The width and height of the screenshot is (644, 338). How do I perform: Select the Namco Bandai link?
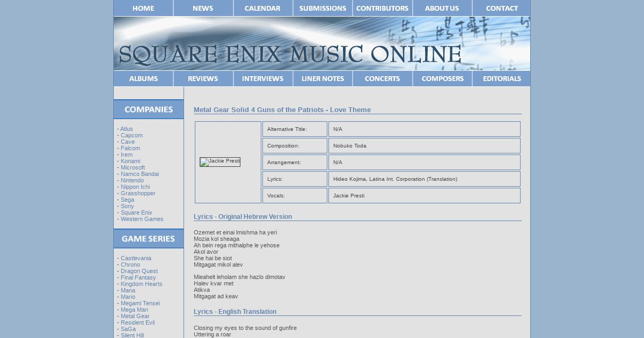pos(140,174)
